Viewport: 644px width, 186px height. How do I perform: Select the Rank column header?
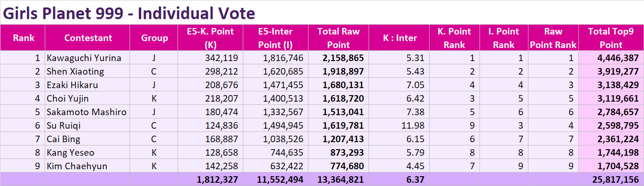(x=22, y=38)
